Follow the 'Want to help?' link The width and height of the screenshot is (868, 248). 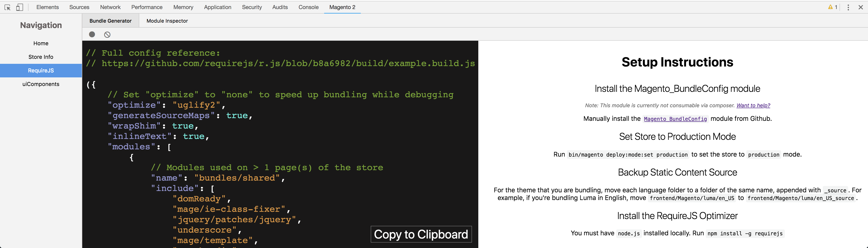tap(753, 105)
